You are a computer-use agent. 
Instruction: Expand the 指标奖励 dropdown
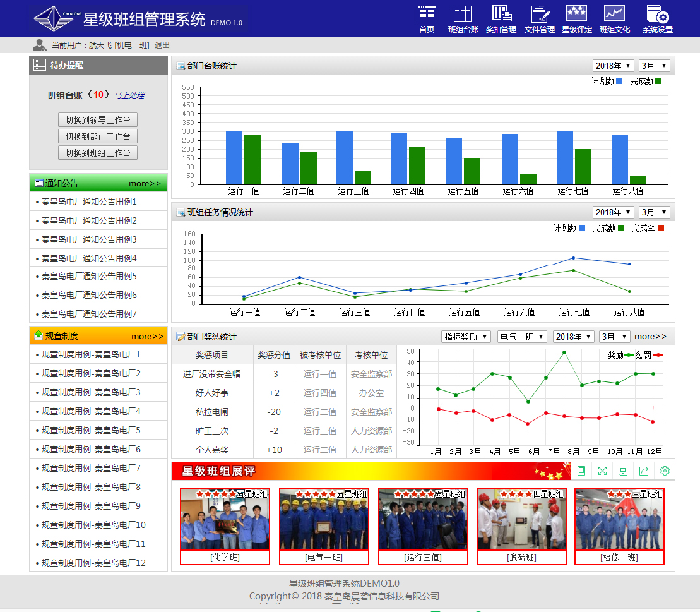tap(466, 337)
